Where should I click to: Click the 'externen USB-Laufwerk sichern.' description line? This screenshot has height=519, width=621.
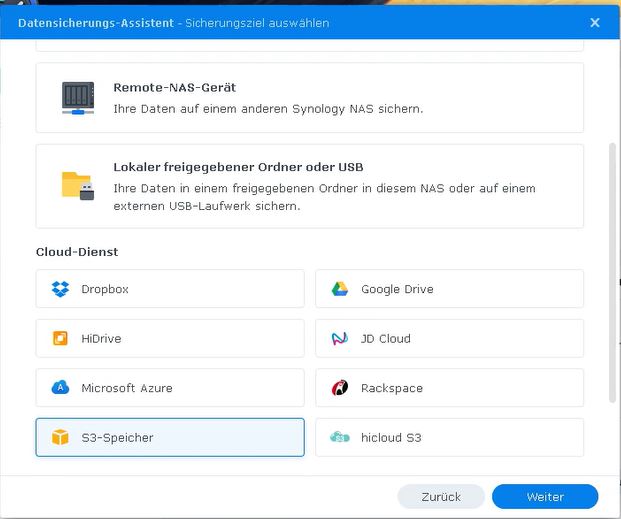[x=207, y=206]
